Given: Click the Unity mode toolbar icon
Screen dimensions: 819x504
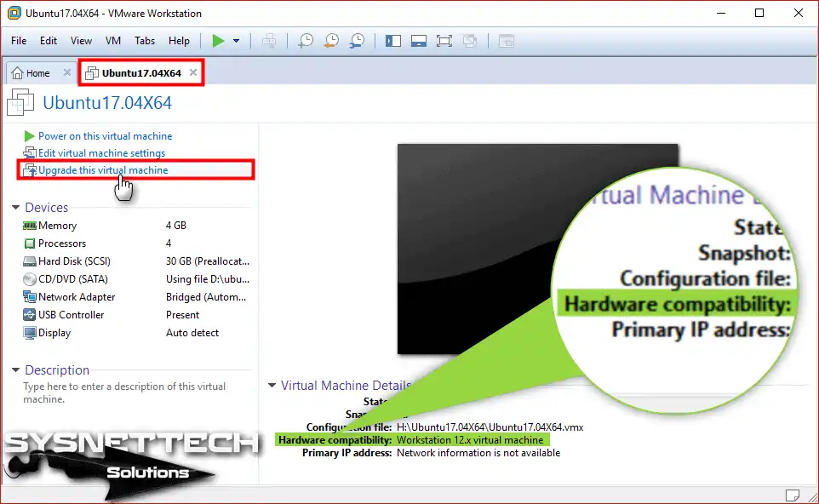Looking at the screenshot, I should click(470, 41).
